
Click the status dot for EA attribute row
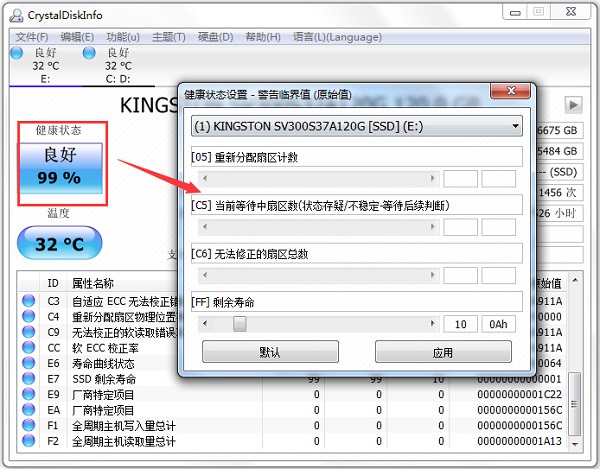click(x=28, y=410)
